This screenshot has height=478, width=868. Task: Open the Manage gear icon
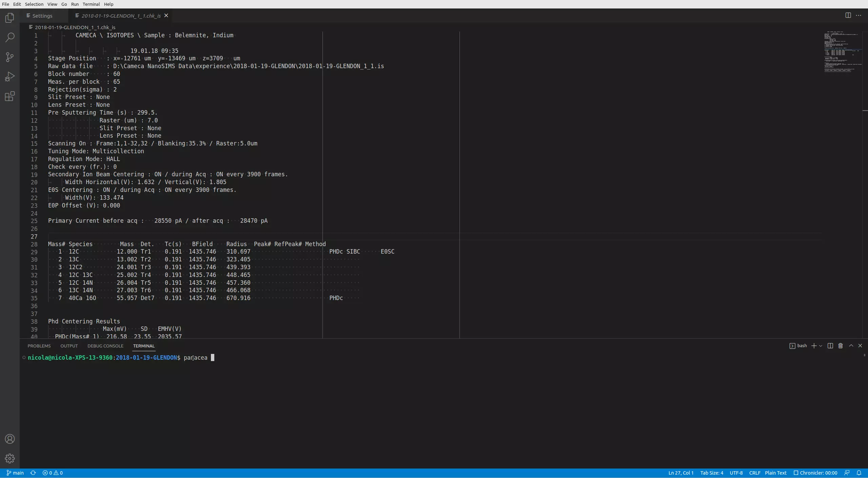pyautogui.click(x=10, y=458)
